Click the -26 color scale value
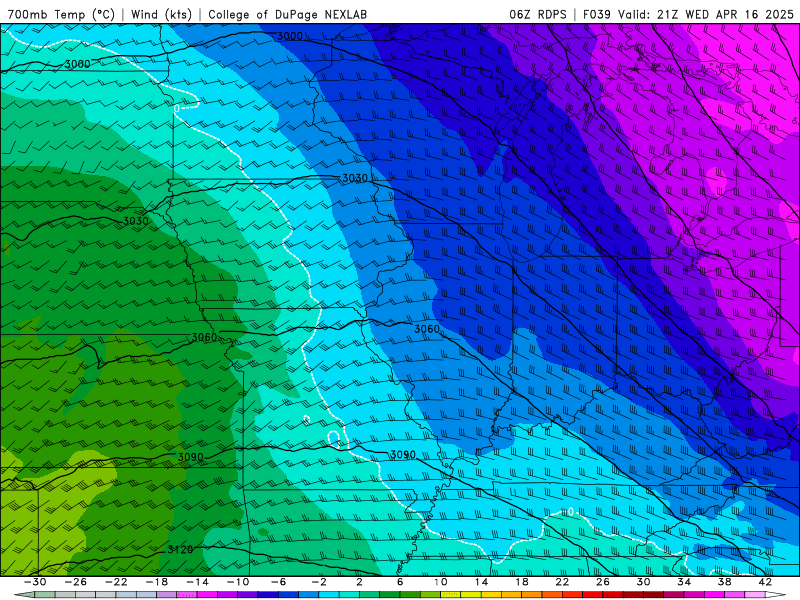Image resolution: width=800 pixels, height=600 pixels. 76,582
